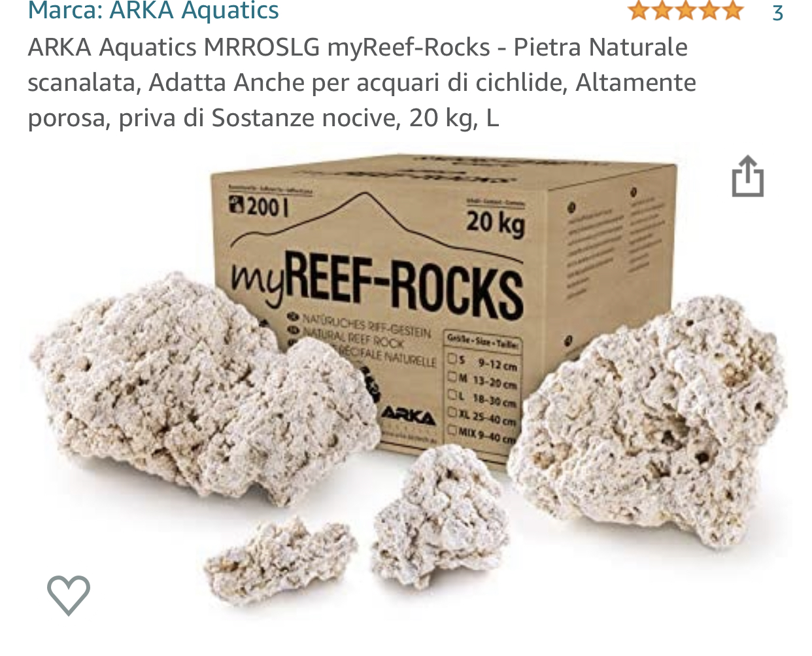Click the 200 l aquarium icon on box
This screenshot has width=812, height=656.
(236, 205)
